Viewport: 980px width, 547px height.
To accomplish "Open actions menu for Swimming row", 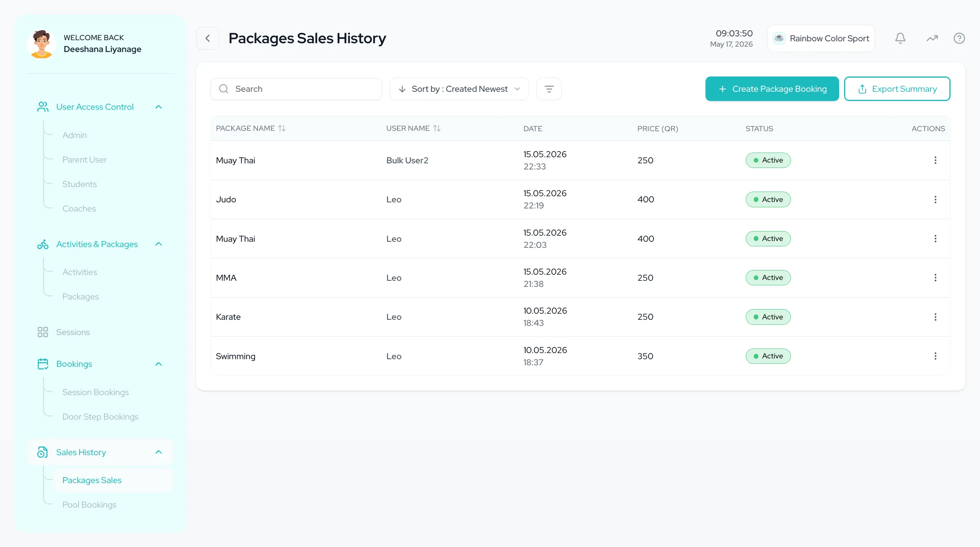I will pyautogui.click(x=935, y=356).
